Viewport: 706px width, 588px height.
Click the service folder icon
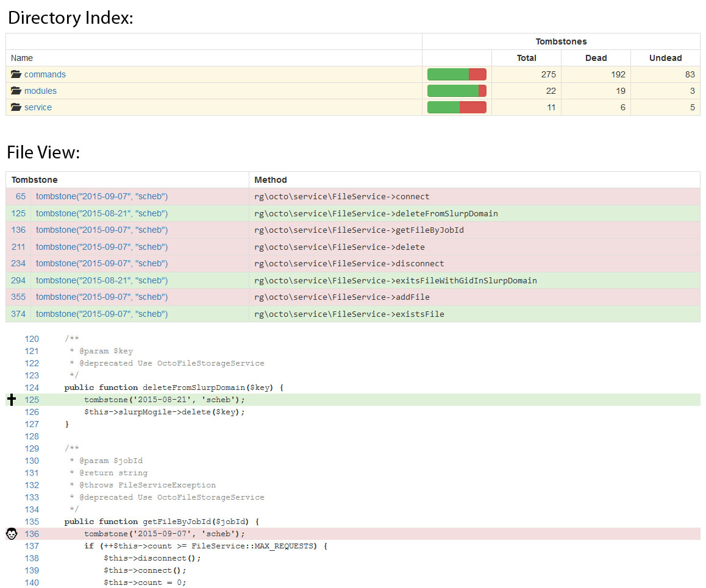pyautogui.click(x=16, y=107)
